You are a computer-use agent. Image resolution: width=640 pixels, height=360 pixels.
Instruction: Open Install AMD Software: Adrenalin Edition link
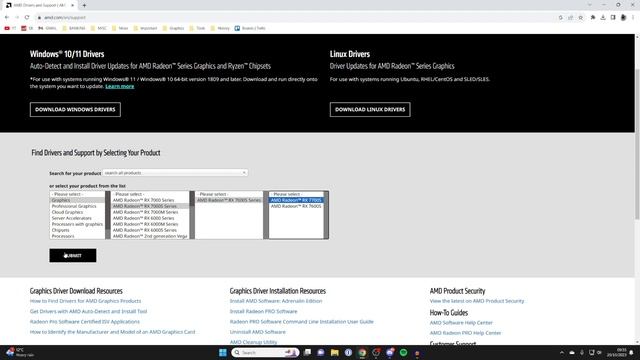tap(276, 301)
